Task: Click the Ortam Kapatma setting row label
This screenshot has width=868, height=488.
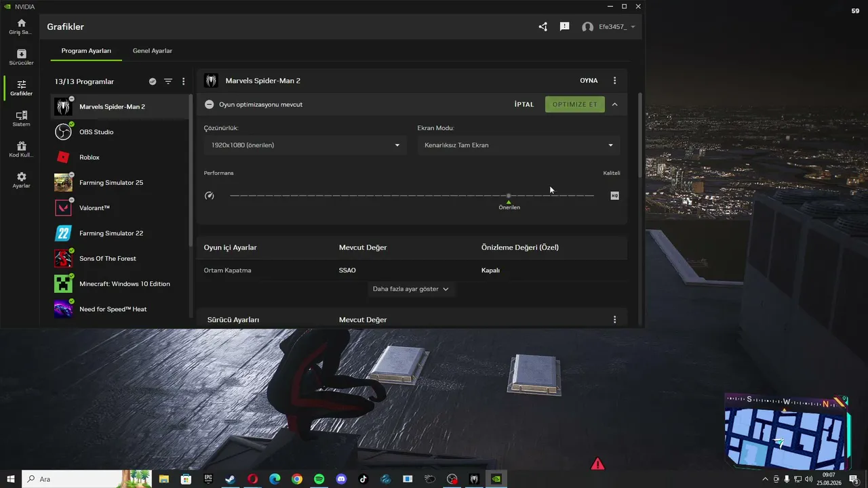Action: [228, 270]
